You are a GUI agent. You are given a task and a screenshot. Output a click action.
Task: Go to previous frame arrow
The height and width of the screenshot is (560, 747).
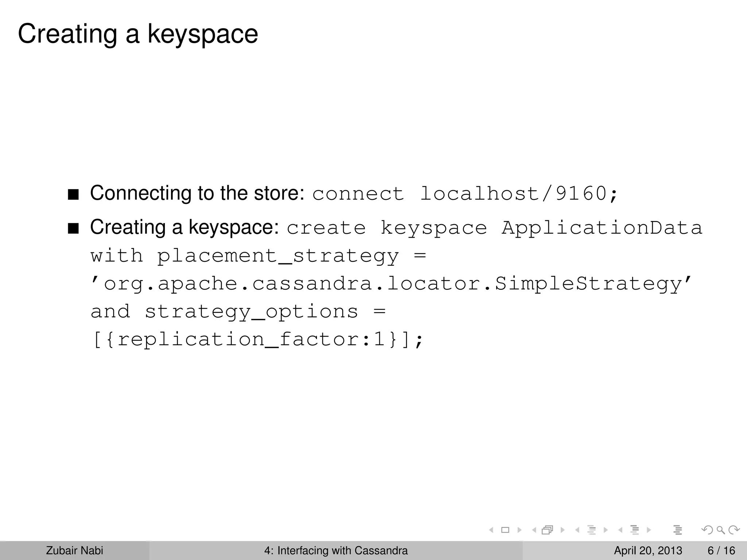pos(534,530)
